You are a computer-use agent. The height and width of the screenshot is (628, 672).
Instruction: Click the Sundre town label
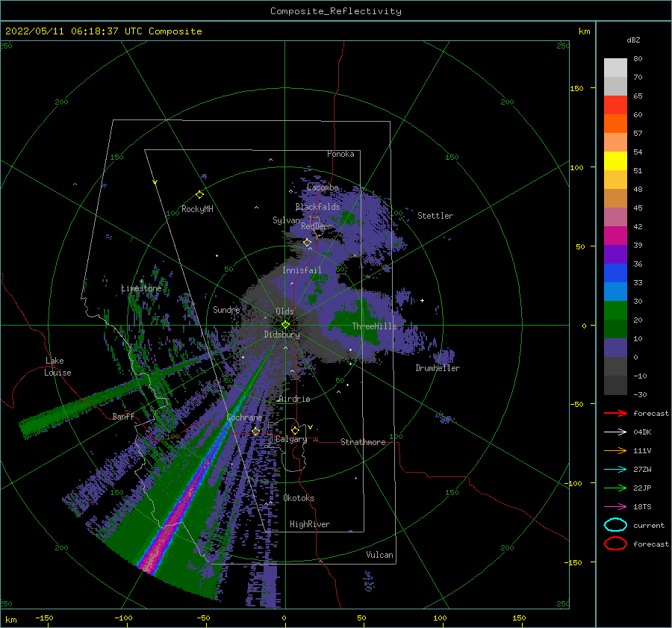[x=226, y=309]
